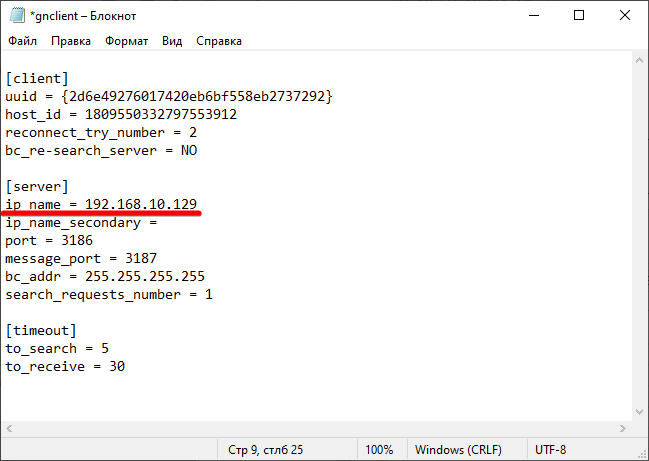The image size is (649, 461).
Task: Click the to_search = 5 line
Action: [57, 348]
